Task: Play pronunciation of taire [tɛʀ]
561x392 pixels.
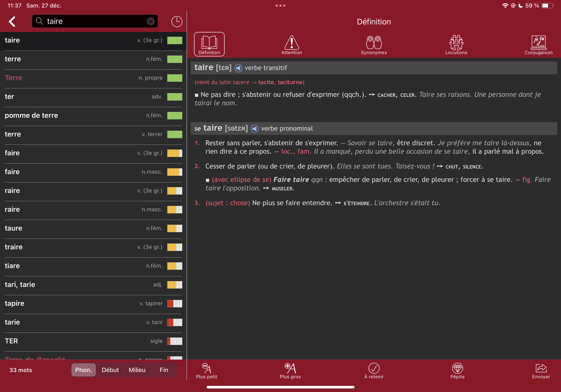Action: (238, 68)
